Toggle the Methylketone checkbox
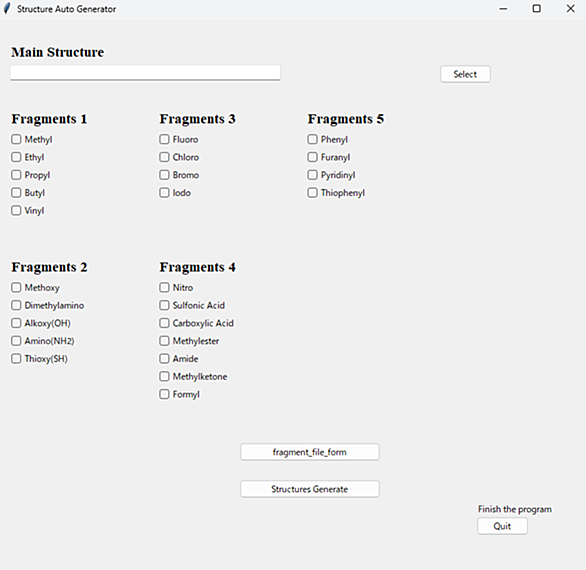 (x=164, y=376)
